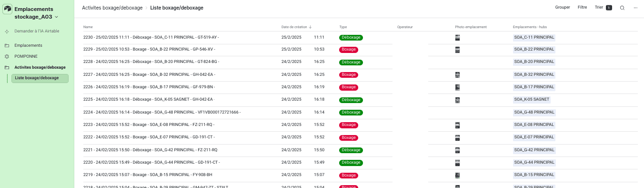This screenshot has width=644, height=188.
Task: Click the sort arrow on Date de création
Action: pyautogui.click(x=311, y=27)
